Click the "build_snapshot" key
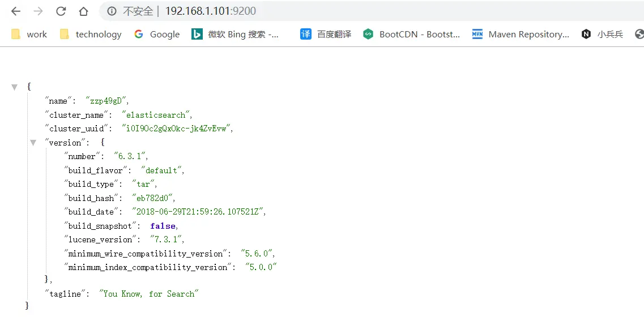Screen dimensions: 644x321 (x=101, y=226)
